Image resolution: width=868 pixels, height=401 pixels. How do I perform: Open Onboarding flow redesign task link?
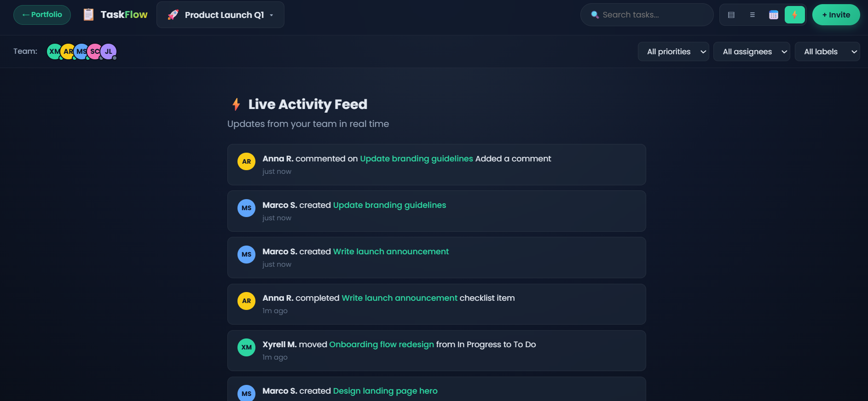[x=382, y=344]
